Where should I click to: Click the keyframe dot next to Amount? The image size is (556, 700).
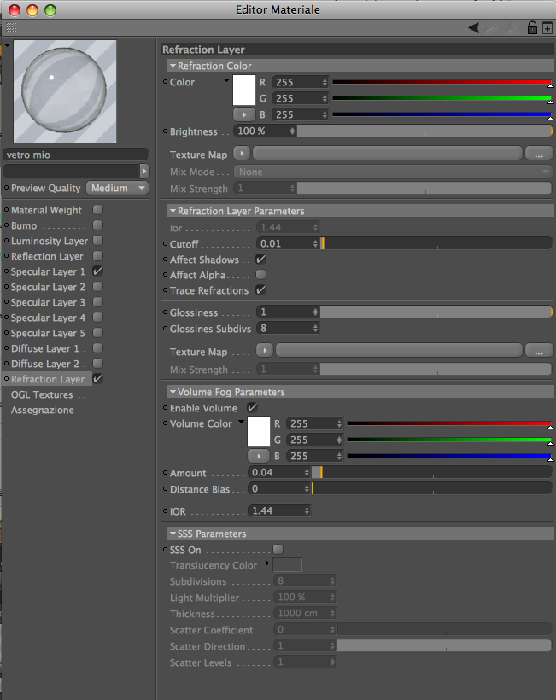[x=165, y=472]
